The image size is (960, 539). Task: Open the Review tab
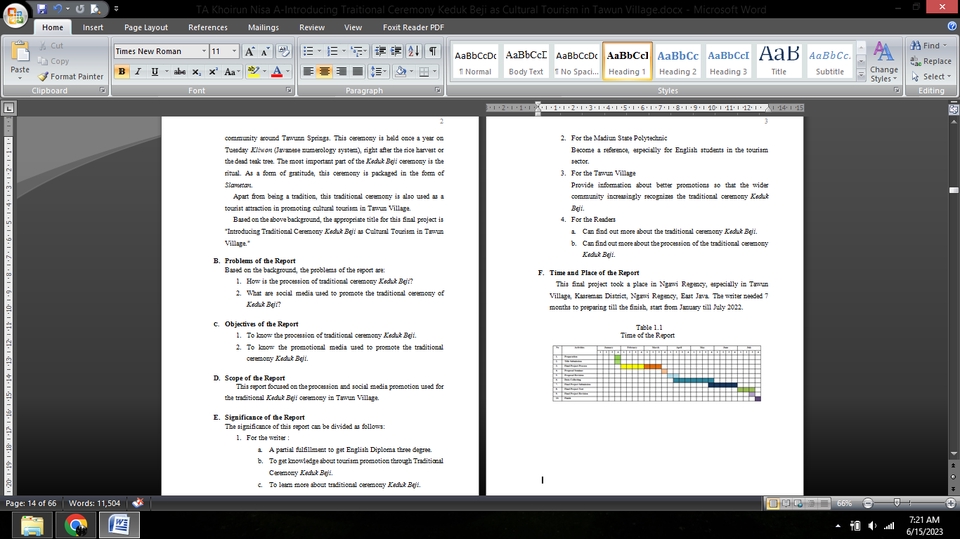pyautogui.click(x=312, y=27)
